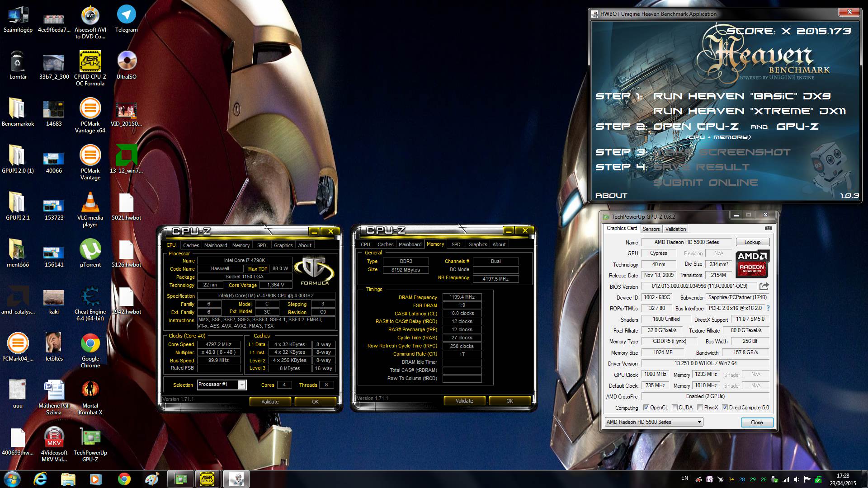Open Aiseesoft AVI to DVD Converter icon
This screenshot has height=488, width=868.
click(90, 22)
